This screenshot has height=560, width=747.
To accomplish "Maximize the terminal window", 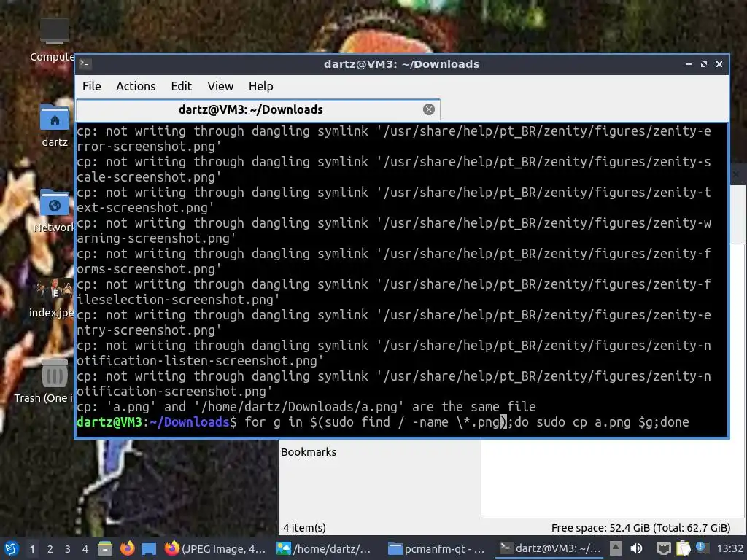I will [x=704, y=64].
